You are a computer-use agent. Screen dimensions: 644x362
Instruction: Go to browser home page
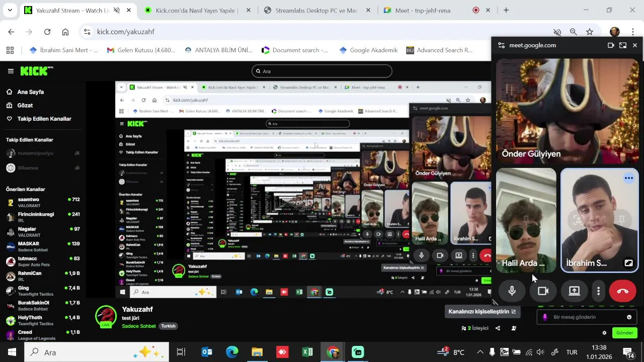click(65, 32)
